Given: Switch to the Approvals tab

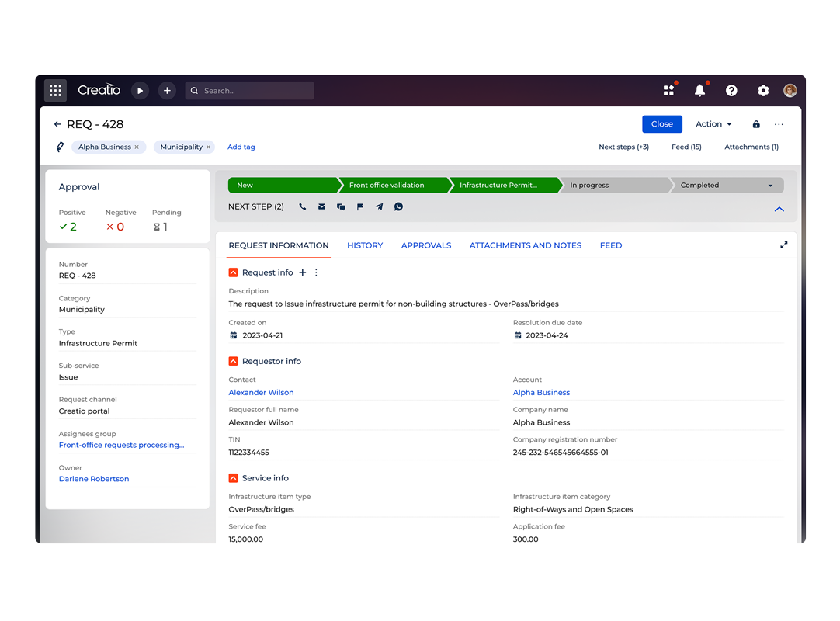Looking at the screenshot, I should [x=425, y=245].
